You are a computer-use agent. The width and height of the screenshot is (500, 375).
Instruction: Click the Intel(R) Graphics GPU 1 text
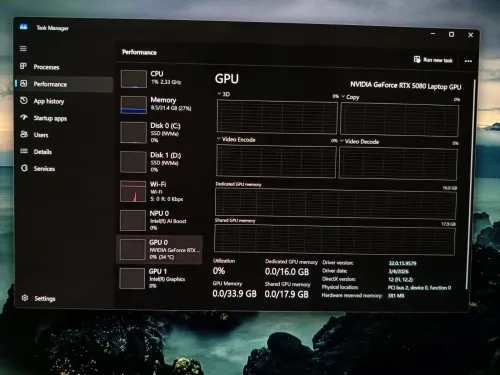point(167,279)
